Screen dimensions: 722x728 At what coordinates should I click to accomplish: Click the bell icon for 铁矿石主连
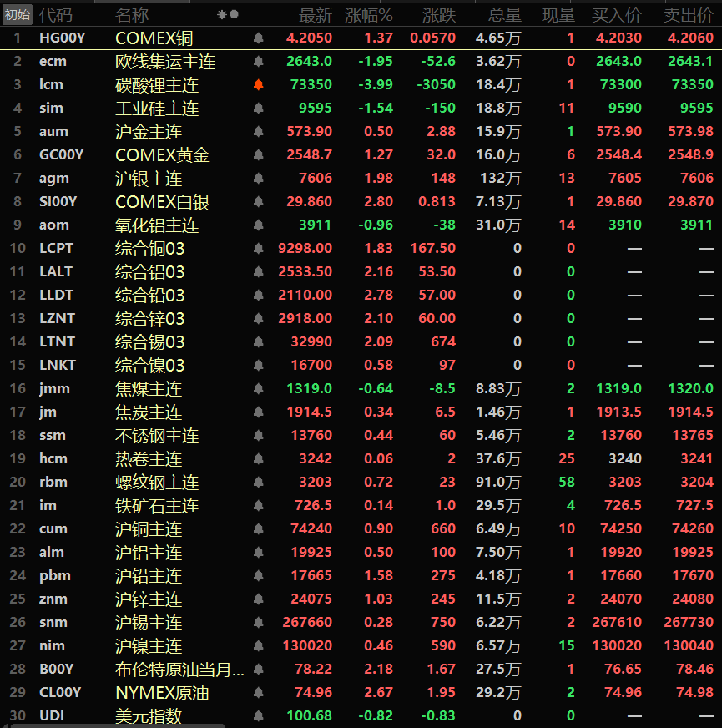[258, 506]
